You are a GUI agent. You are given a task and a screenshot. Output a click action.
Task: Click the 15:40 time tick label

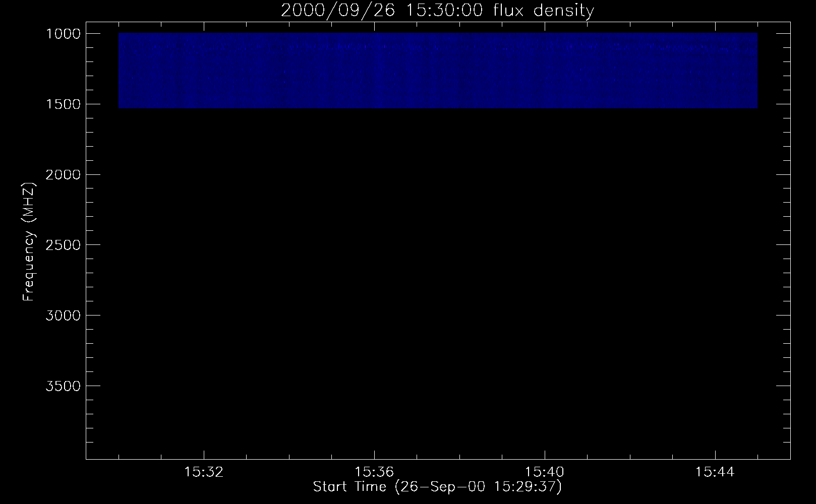(545, 472)
